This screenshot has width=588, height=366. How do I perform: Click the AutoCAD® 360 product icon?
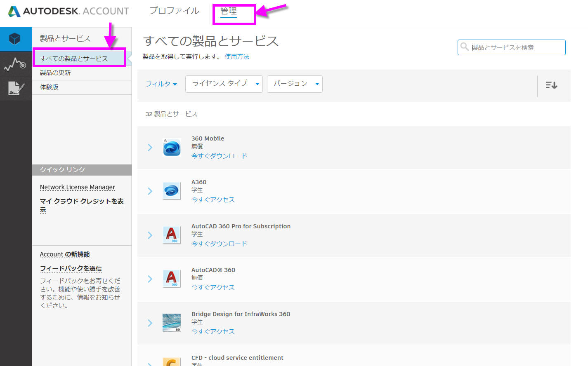click(172, 279)
